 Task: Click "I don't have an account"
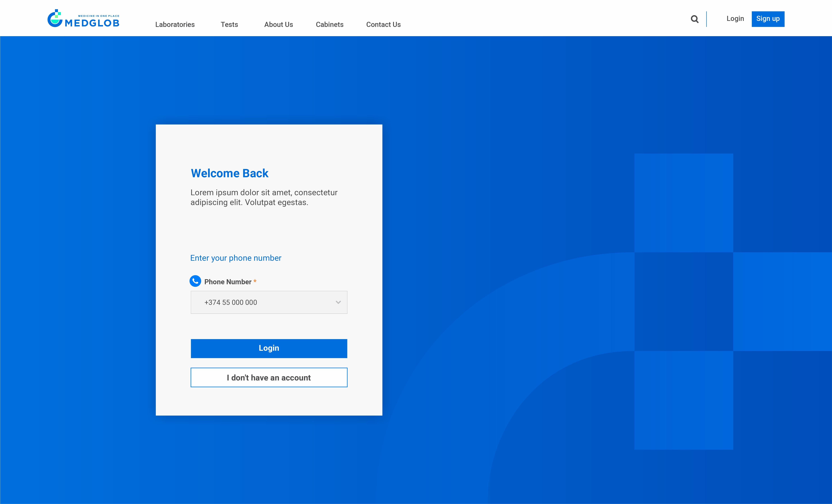click(269, 377)
